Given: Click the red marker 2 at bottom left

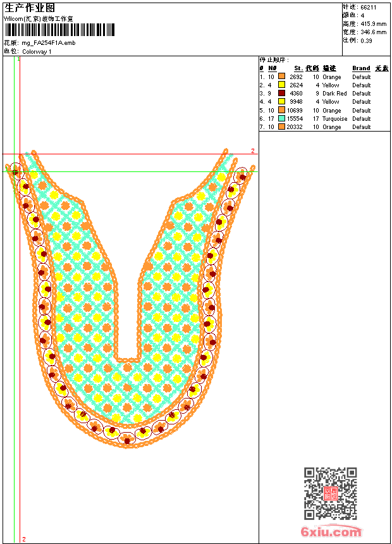Looking at the screenshot, I should coord(24,539).
